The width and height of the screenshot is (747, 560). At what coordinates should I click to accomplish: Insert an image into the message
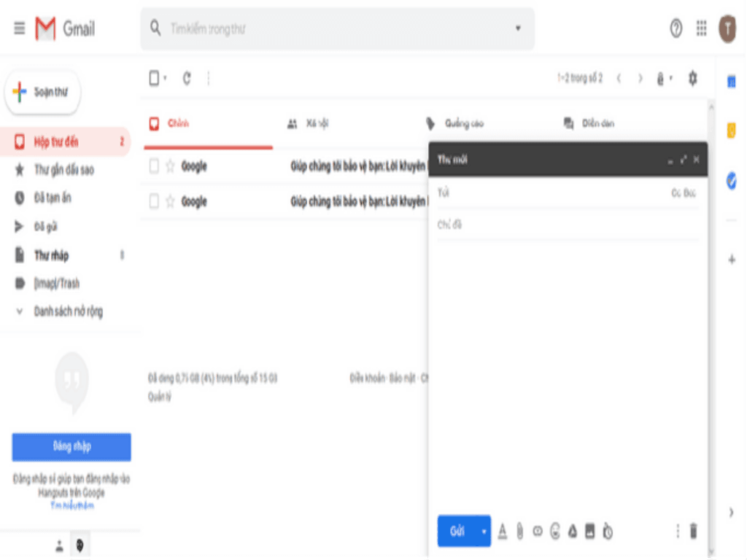[x=590, y=531]
